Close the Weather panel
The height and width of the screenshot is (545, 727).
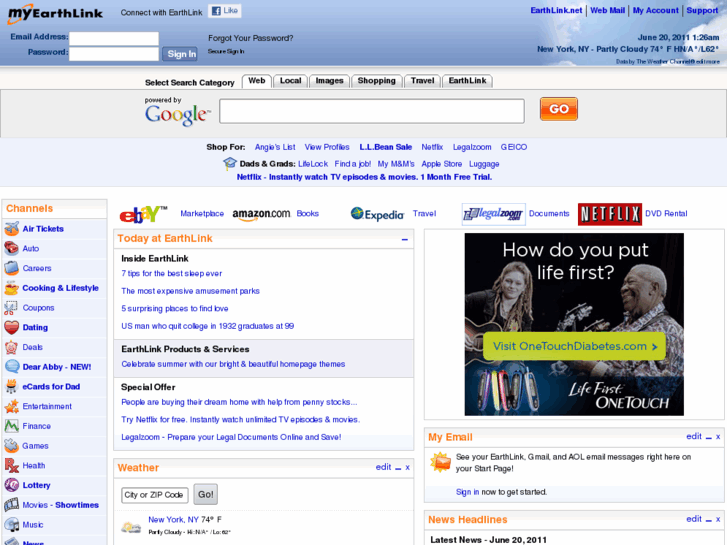coord(408,468)
